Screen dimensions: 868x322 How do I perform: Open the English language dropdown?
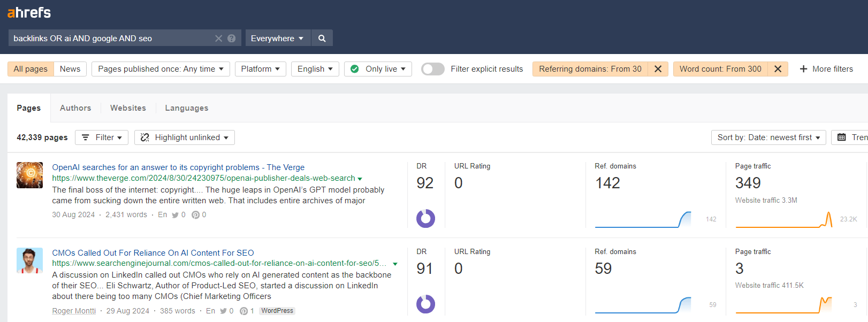click(315, 69)
